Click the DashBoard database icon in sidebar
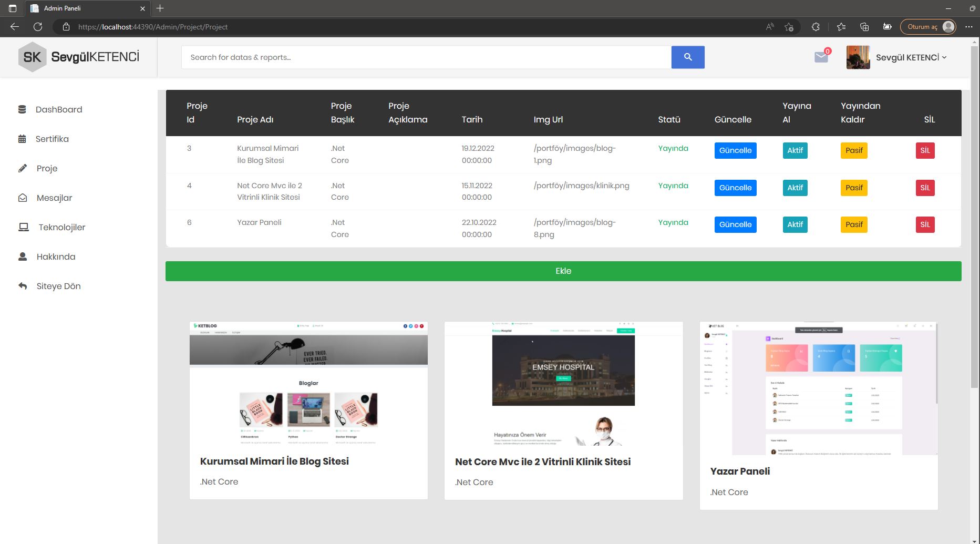The image size is (980, 544). [22, 109]
